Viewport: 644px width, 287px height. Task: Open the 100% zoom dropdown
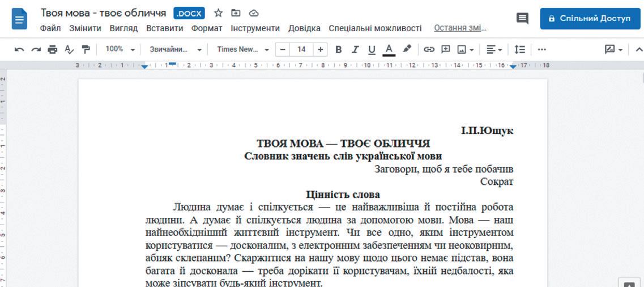point(120,49)
